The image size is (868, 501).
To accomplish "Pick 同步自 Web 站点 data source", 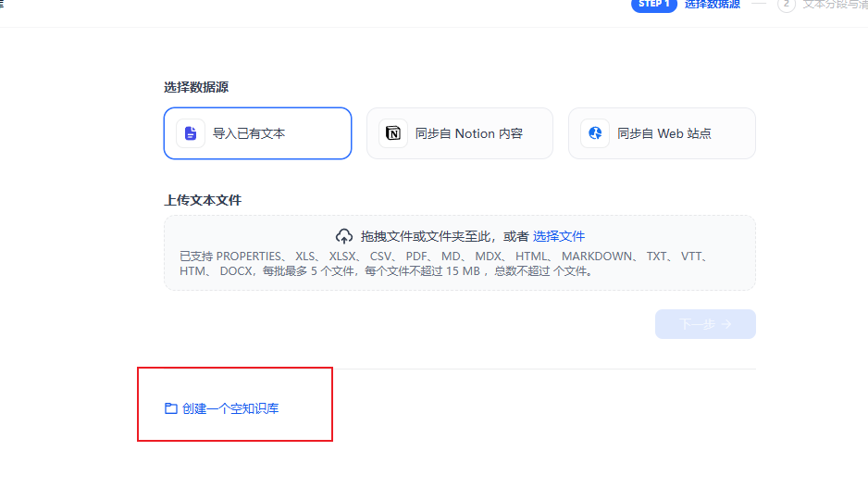I will pyautogui.click(x=663, y=133).
